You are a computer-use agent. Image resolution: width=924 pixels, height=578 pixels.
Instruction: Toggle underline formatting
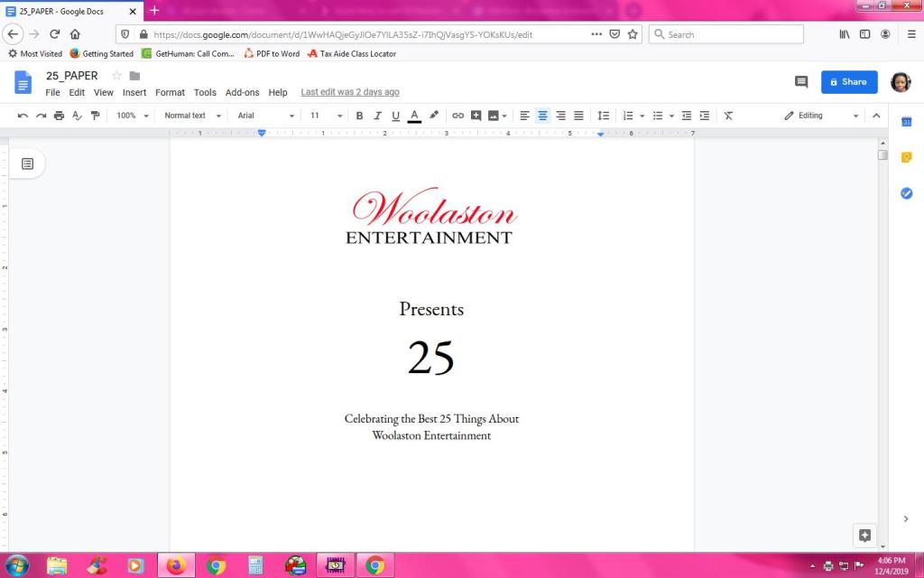[x=395, y=116]
